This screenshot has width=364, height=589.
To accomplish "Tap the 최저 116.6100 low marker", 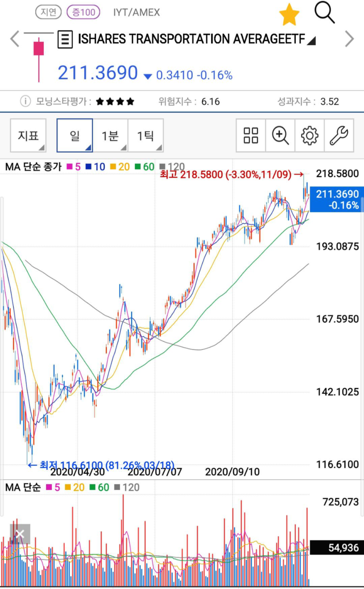I will 101,465.
